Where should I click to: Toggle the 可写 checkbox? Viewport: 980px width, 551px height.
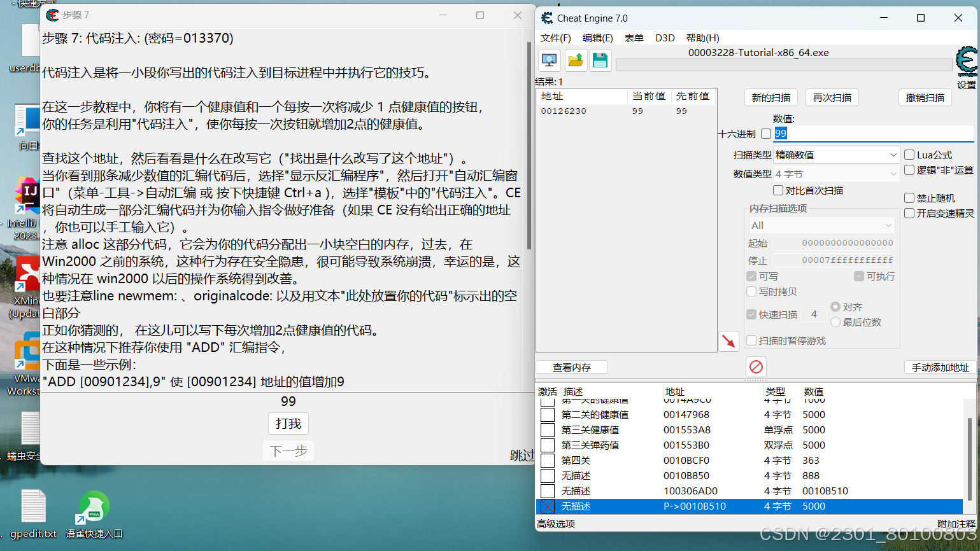[x=751, y=276]
